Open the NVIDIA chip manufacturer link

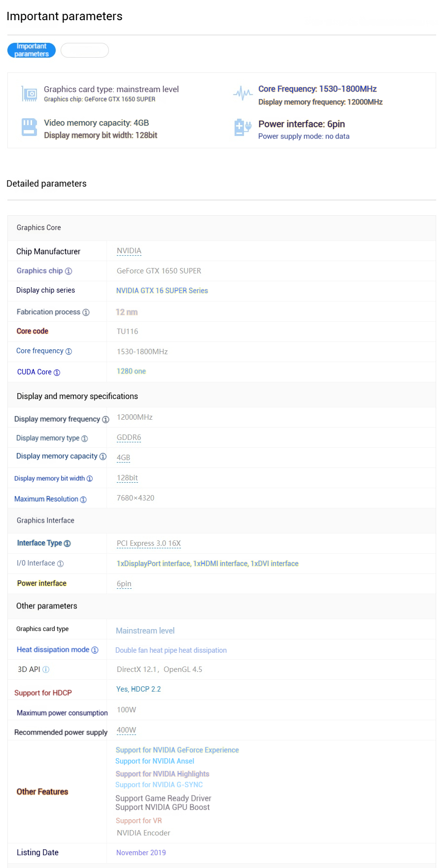pos(129,251)
